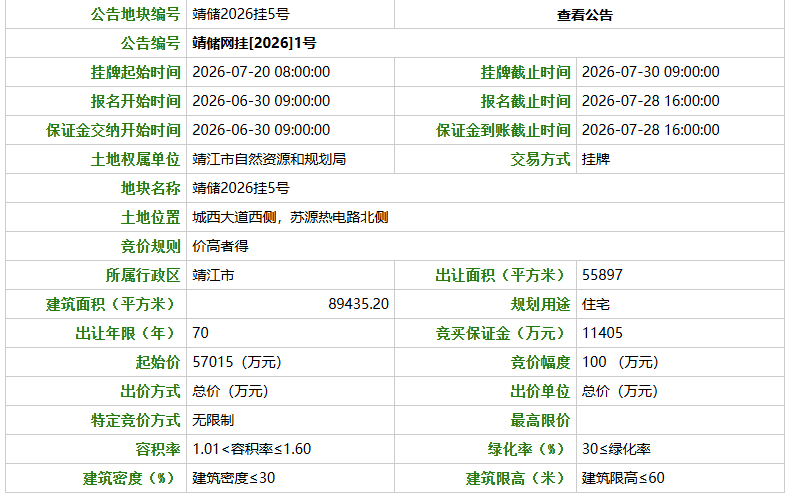Click the 土地位置 label
Image resolution: width=790 pixels, height=493 pixels.
click(x=150, y=217)
